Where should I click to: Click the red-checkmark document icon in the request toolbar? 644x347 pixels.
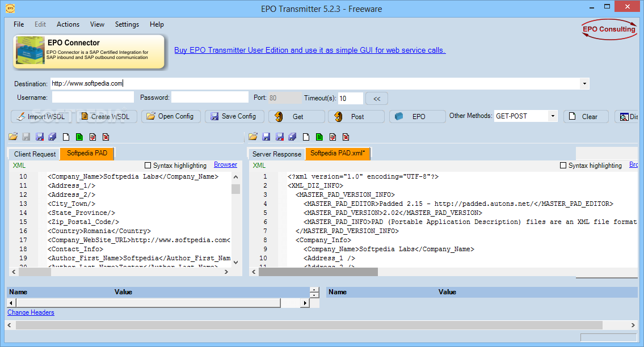click(93, 137)
